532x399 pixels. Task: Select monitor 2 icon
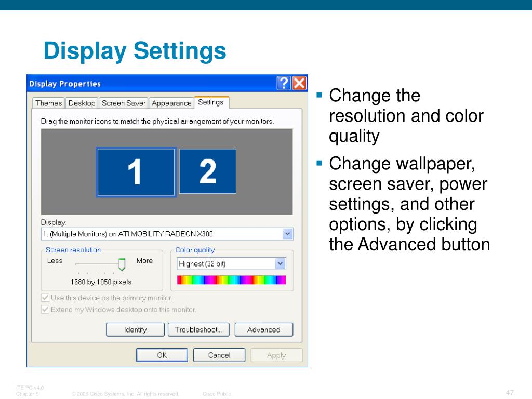[208, 171]
